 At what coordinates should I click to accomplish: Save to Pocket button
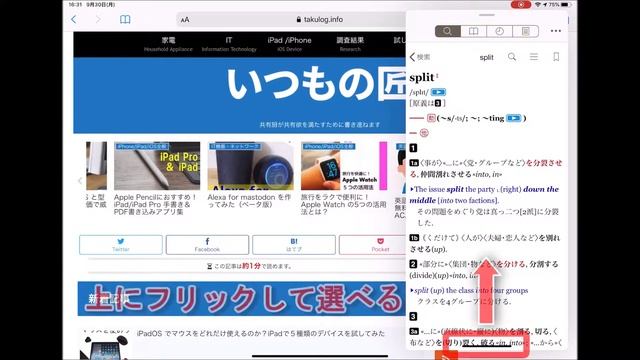click(x=372, y=244)
